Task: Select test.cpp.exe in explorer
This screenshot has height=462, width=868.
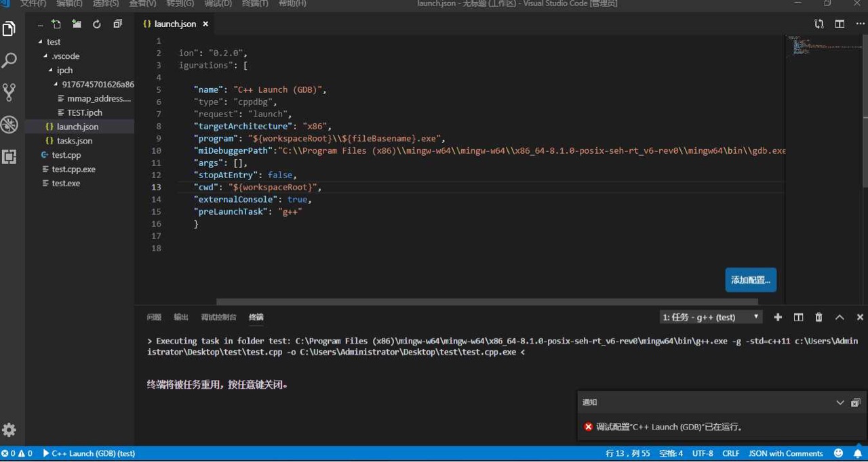Action: [x=73, y=169]
